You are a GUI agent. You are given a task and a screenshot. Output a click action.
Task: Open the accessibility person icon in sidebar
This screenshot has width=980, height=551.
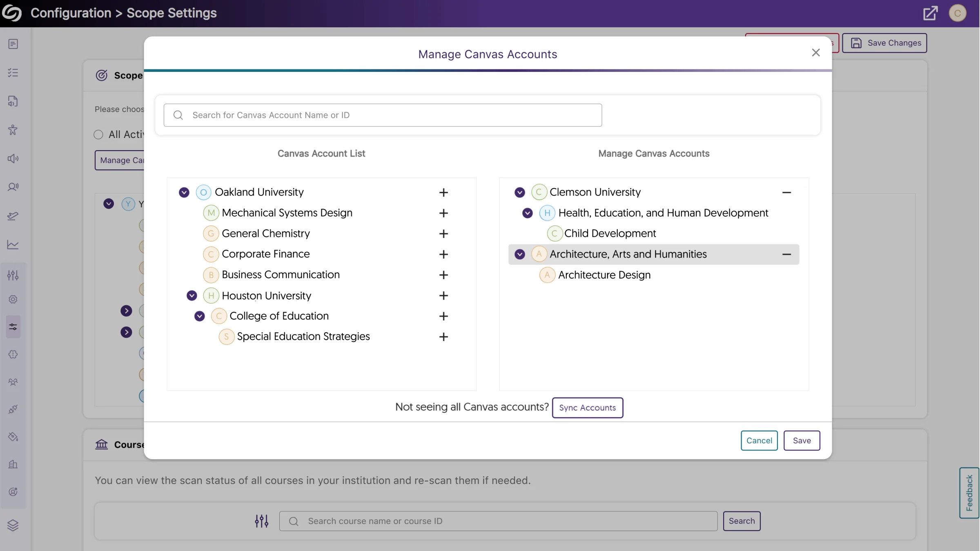pos(13,130)
